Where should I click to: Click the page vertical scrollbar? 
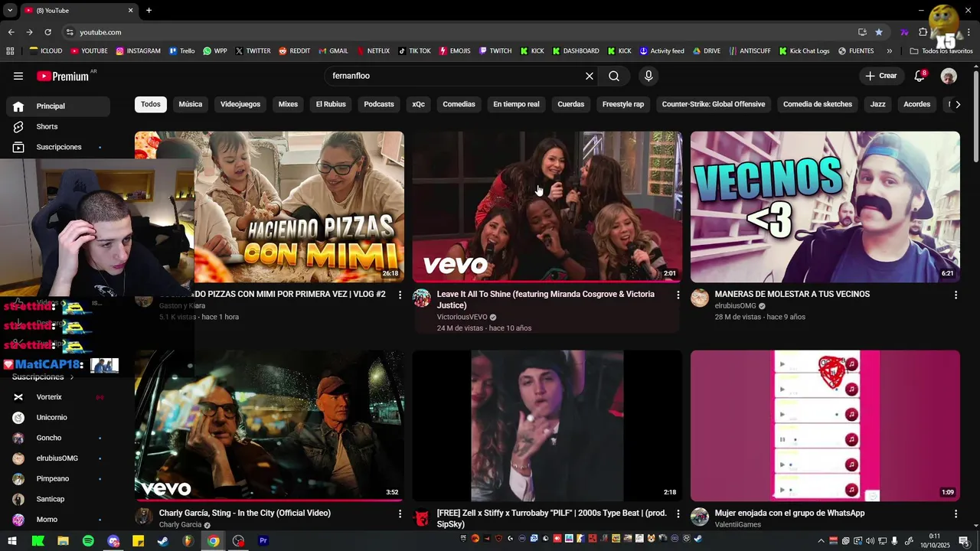tap(975, 115)
